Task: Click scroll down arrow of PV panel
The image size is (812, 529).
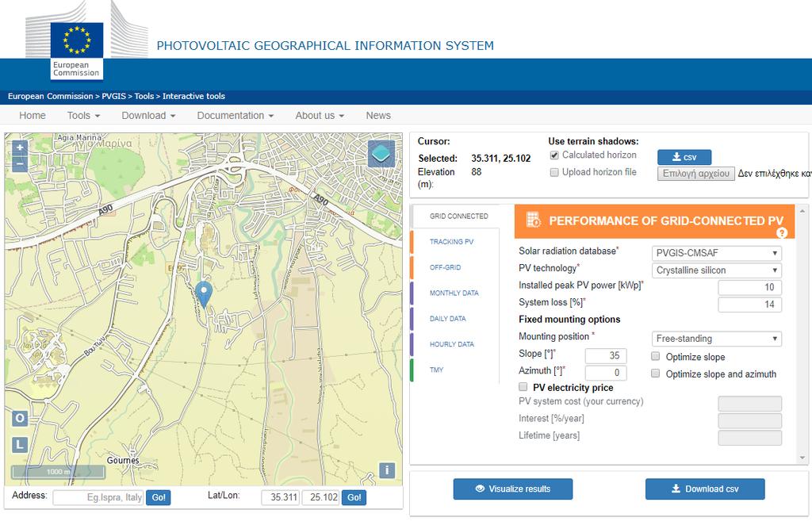Action: [x=802, y=458]
